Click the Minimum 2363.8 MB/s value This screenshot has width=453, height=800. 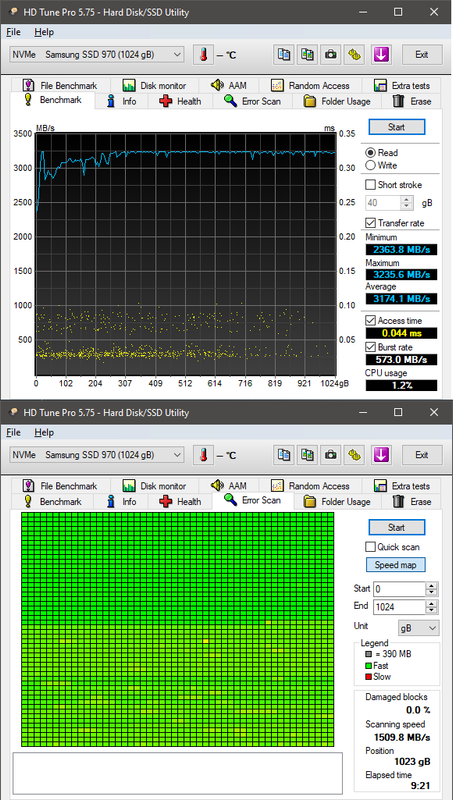pos(401,249)
